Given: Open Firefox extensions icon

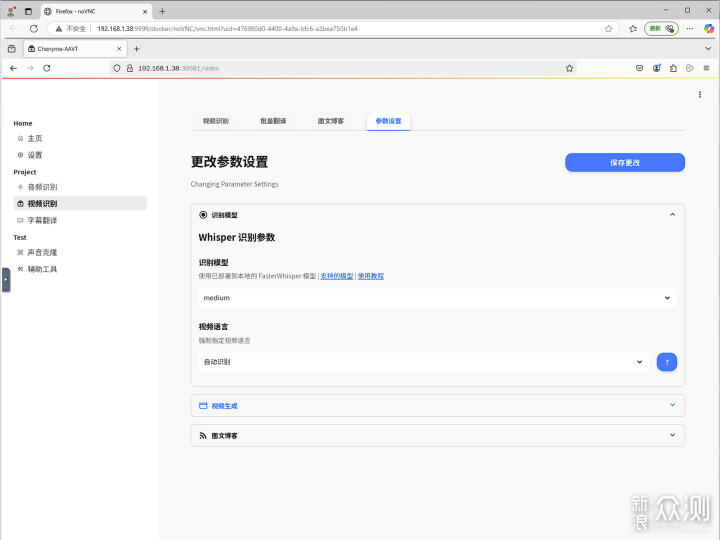Looking at the screenshot, I should [673, 68].
